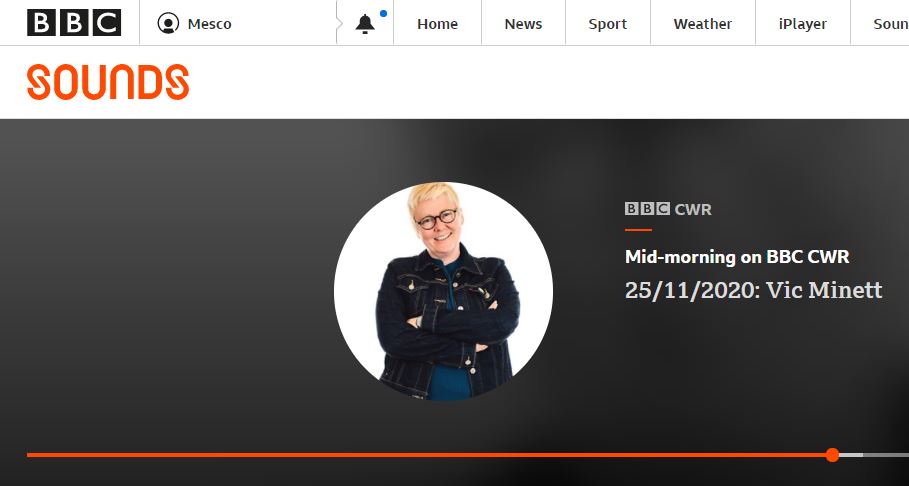
Task: Open Weather in navigation bar
Action: (703, 24)
